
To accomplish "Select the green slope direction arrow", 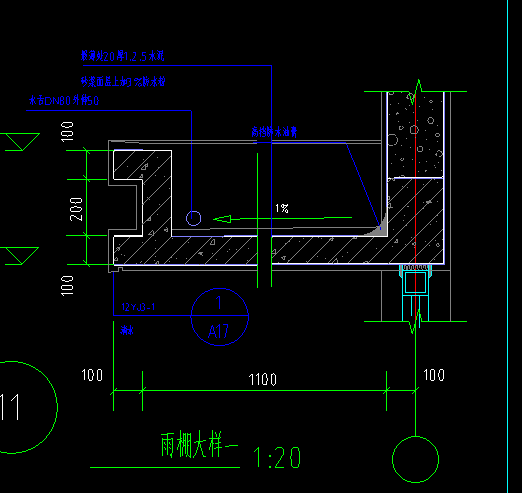I will click(282, 219).
